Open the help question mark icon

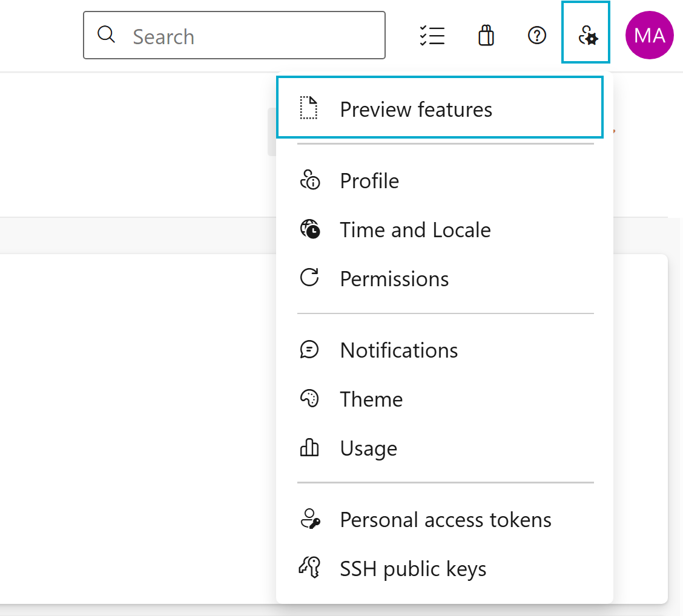[x=536, y=35]
